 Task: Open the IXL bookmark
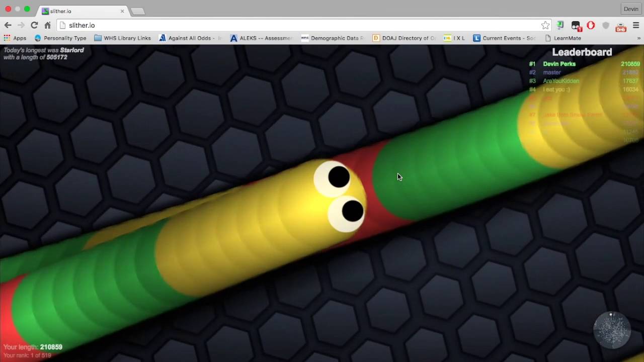tap(454, 38)
